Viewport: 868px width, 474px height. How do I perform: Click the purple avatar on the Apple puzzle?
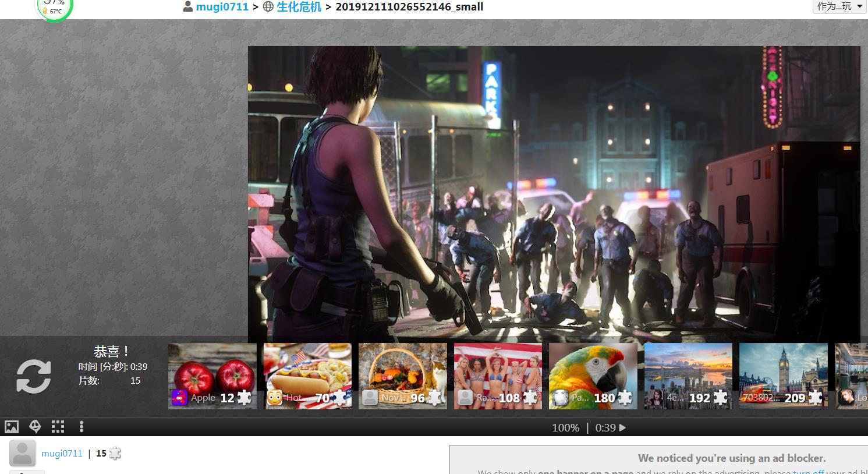(x=179, y=398)
